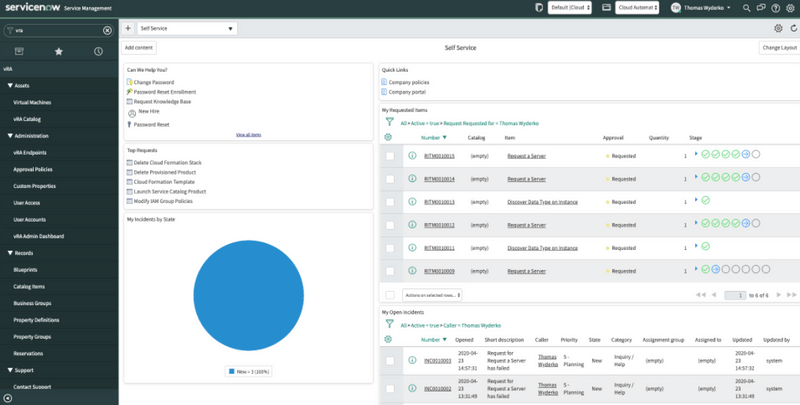Open the help question mark icon
This screenshot has height=405, width=800.
coord(776,8)
